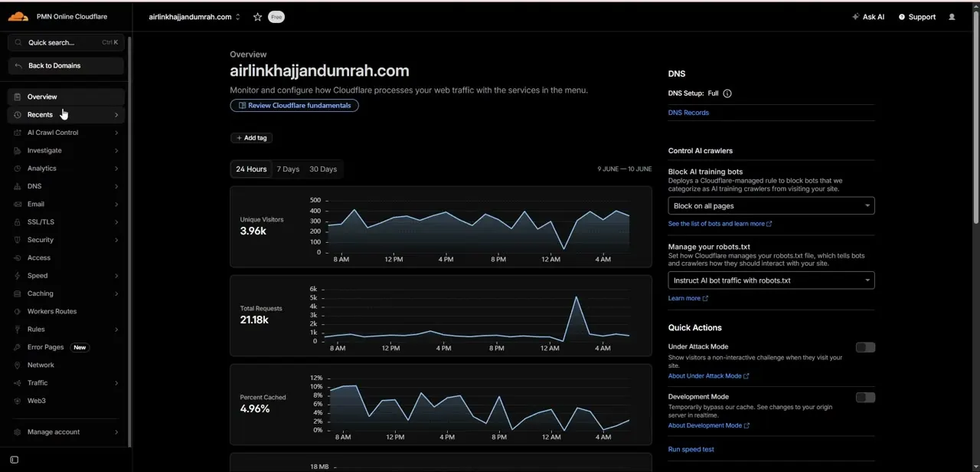Click the Traffic icon in sidebar

[18, 383]
